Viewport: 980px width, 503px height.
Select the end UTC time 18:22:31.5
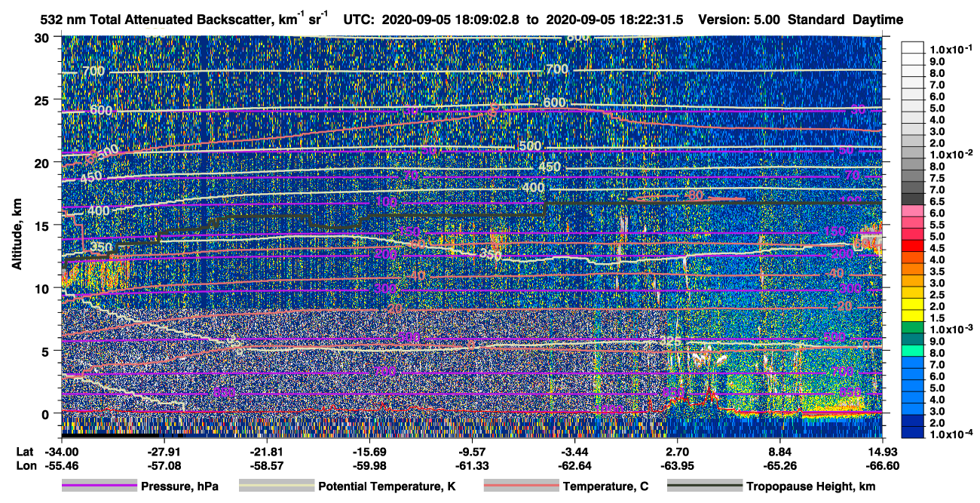(650, 20)
